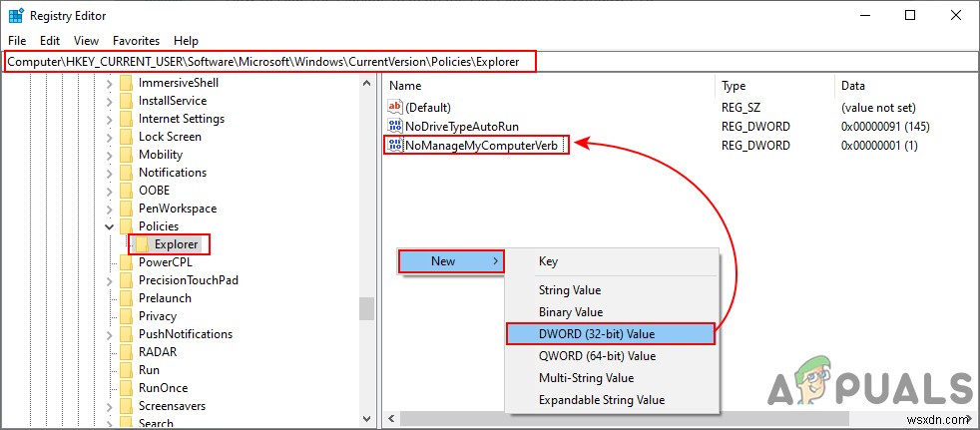
Task: Expand the Internet Settings key
Action: 110,119
